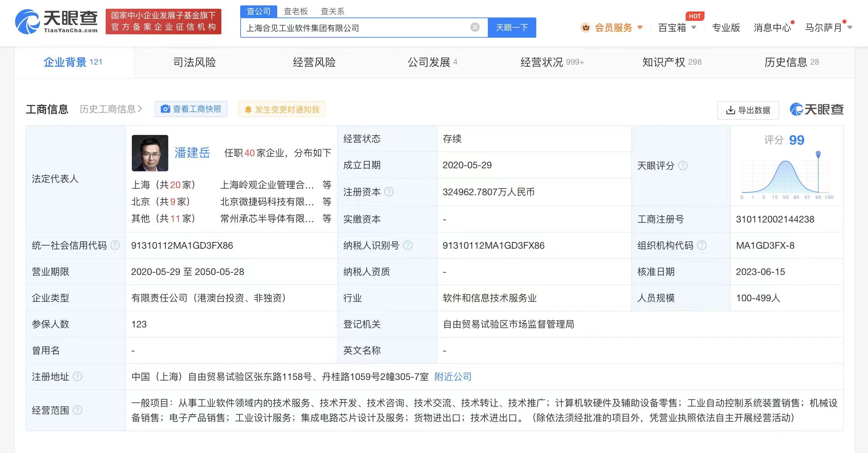The height and width of the screenshot is (453, 868).
Task: Click the 核准日期 value 2023-06-15
Action: coord(761,272)
